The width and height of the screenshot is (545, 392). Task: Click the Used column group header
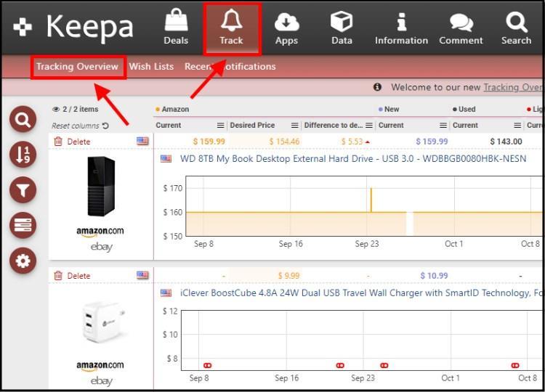464,110
